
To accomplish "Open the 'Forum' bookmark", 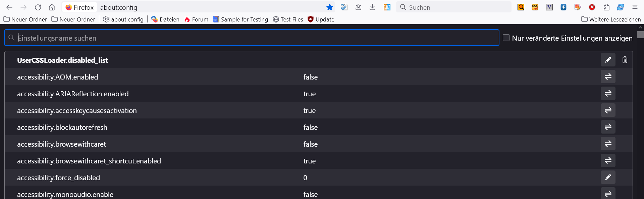I will point(196,19).
